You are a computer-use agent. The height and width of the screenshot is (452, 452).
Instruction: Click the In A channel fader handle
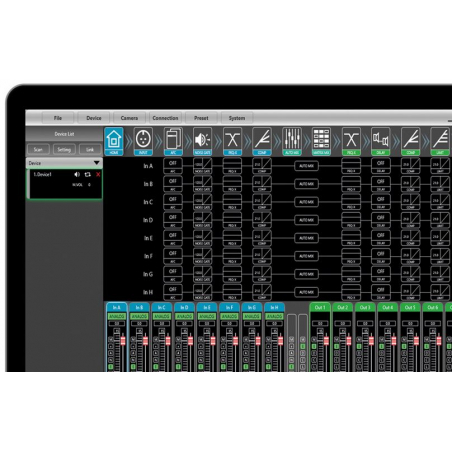pos(123,340)
